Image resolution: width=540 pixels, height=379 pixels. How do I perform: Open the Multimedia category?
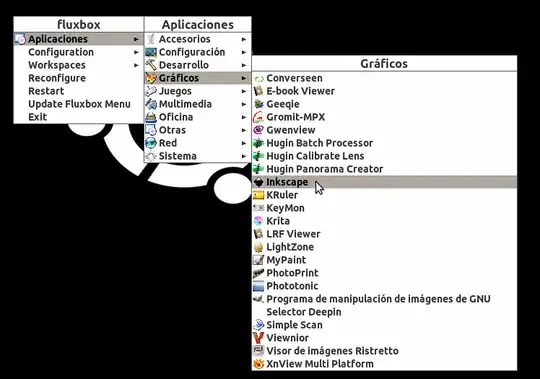coord(198,104)
